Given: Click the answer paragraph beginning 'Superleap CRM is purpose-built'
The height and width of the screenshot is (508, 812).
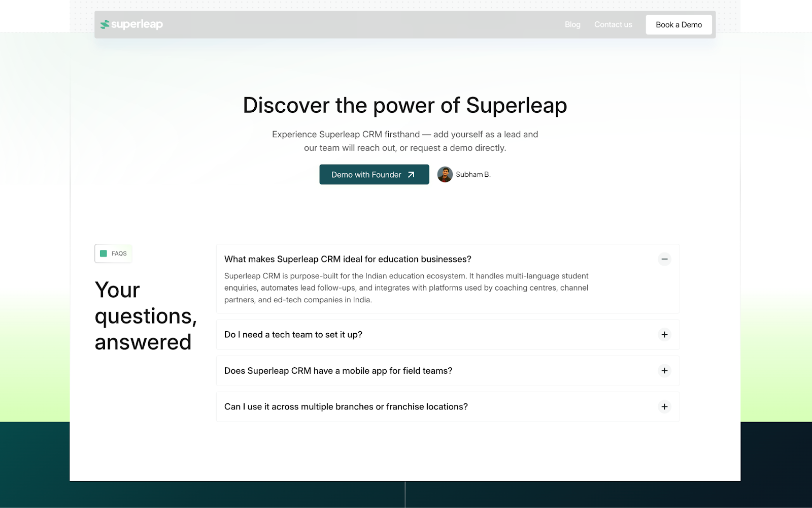Looking at the screenshot, I should pos(407,288).
